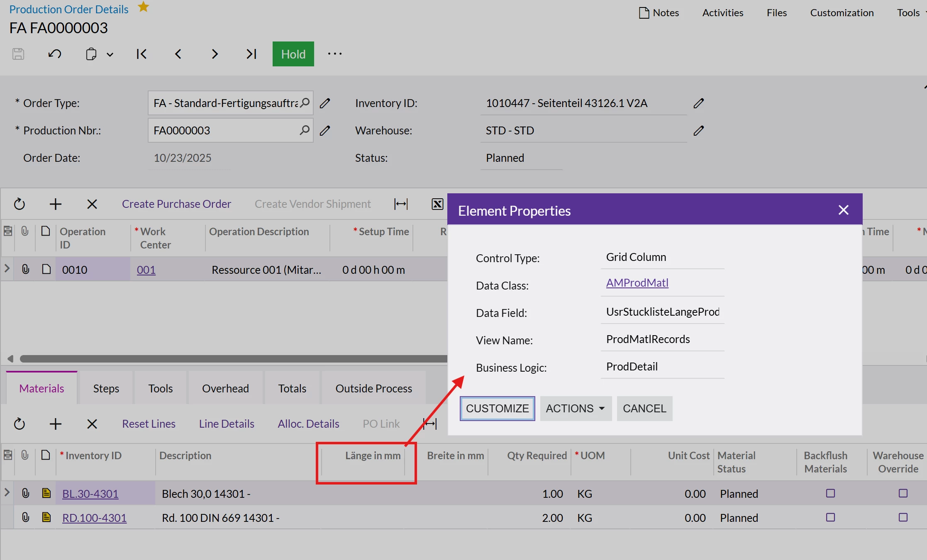
Task: Add a new row in the Materials grid
Action: [55, 424]
